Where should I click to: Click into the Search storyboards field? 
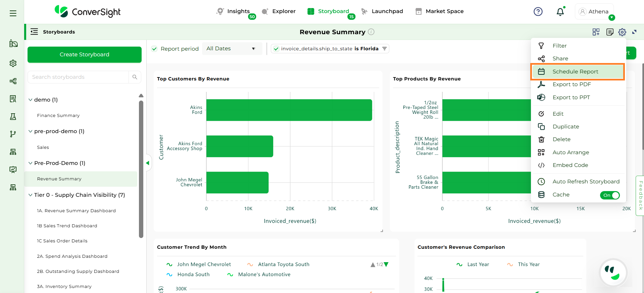pyautogui.click(x=78, y=77)
